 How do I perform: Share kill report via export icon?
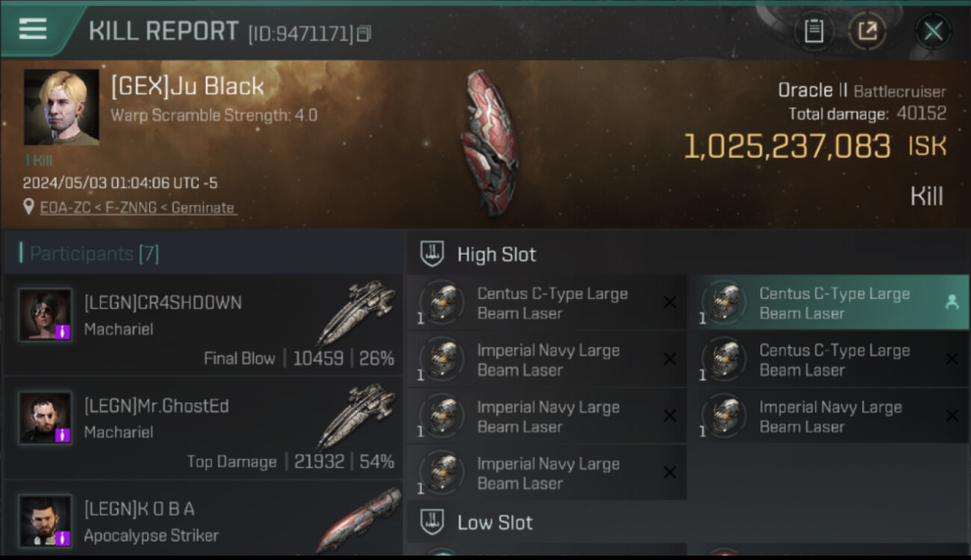coord(867,31)
